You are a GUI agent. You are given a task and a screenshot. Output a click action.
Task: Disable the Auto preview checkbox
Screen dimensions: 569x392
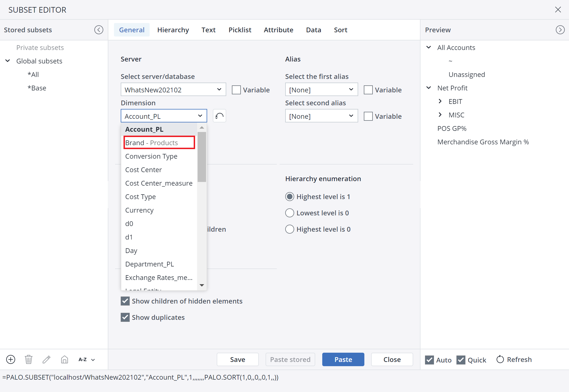click(429, 360)
